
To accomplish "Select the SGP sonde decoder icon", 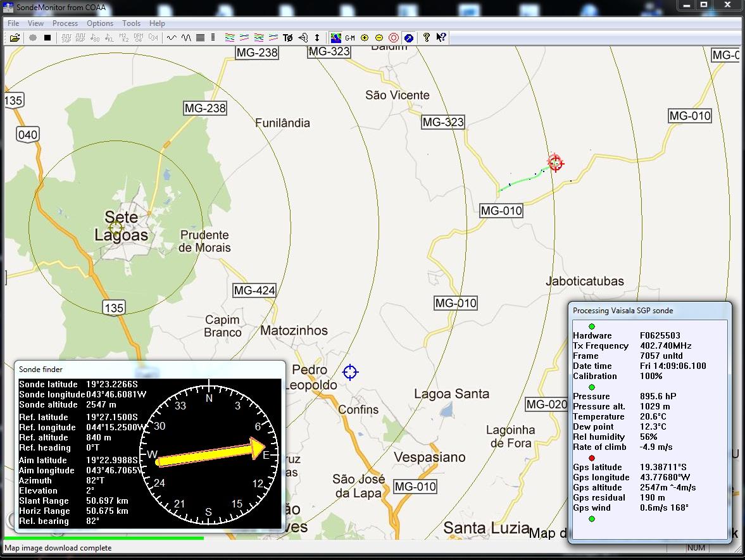I will [66, 37].
